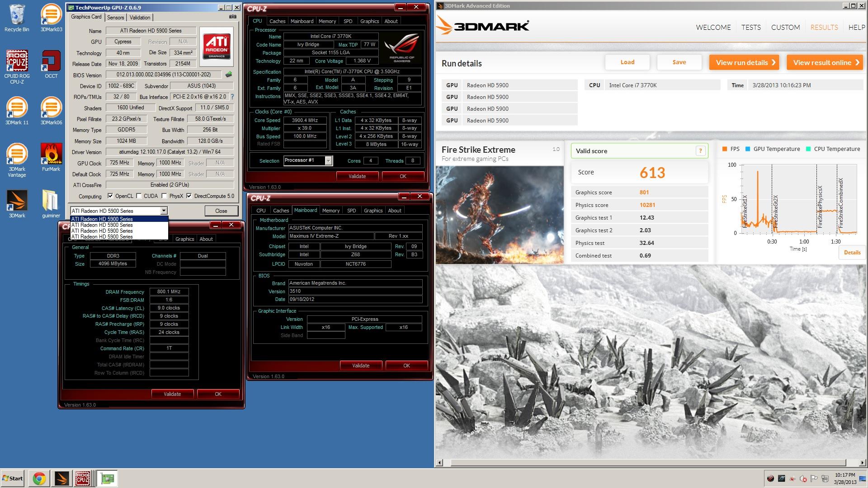868x488 pixels.
Task: Switch to GPU-Z in the taskbar
Action: point(107,479)
